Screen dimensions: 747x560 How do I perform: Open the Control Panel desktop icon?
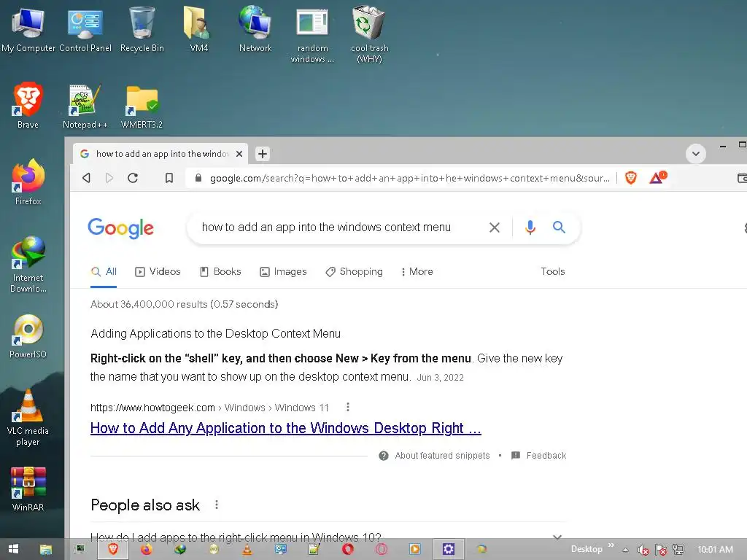click(85, 28)
